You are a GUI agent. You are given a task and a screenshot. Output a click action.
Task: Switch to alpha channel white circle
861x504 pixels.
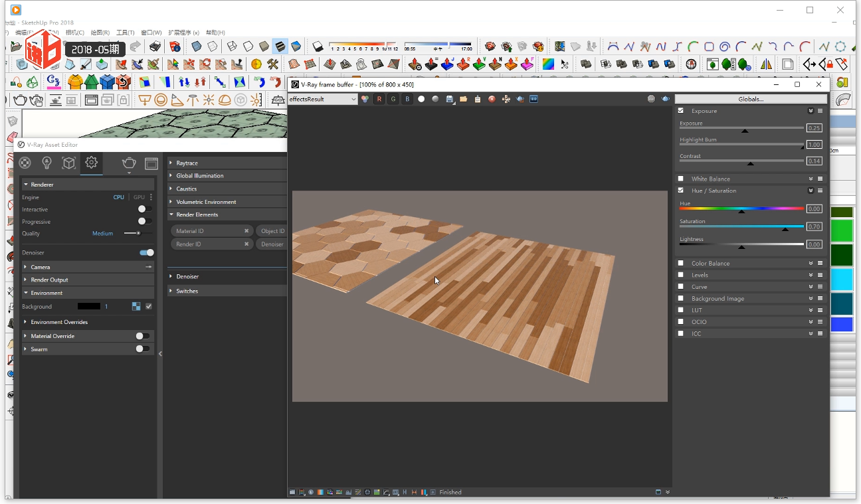[x=421, y=99]
